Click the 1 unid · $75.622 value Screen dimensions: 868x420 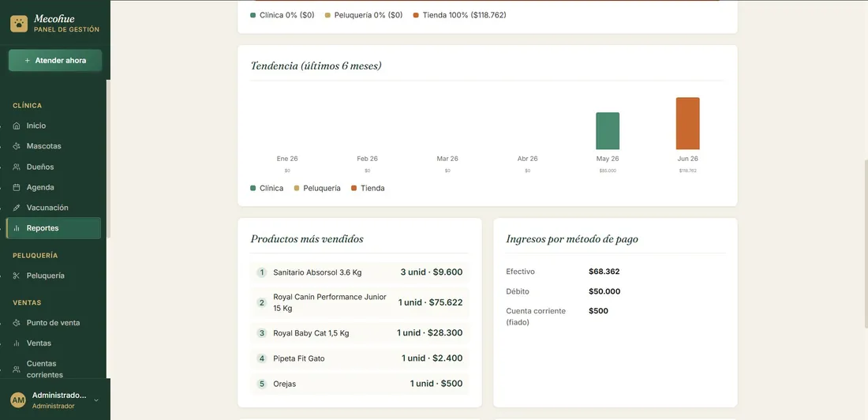coord(430,302)
